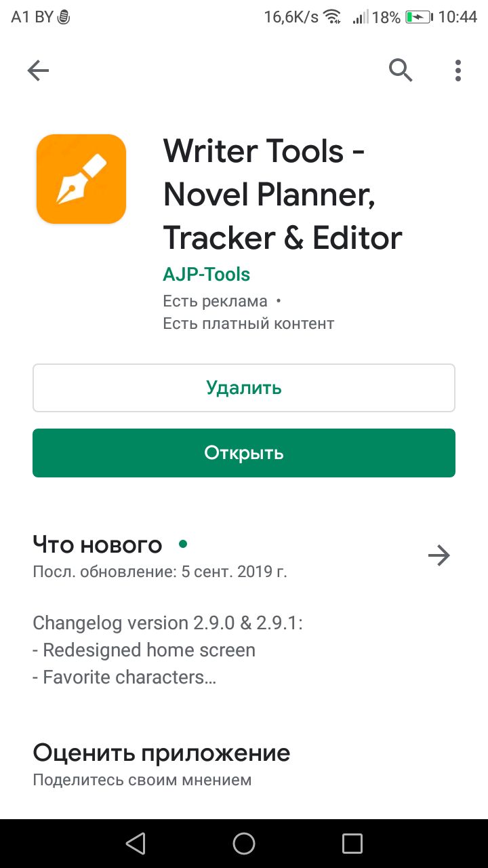The width and height of the screenshot is (488, 868).
Task: Tap the Android recent apps square
Action: [x=352, y=844]
